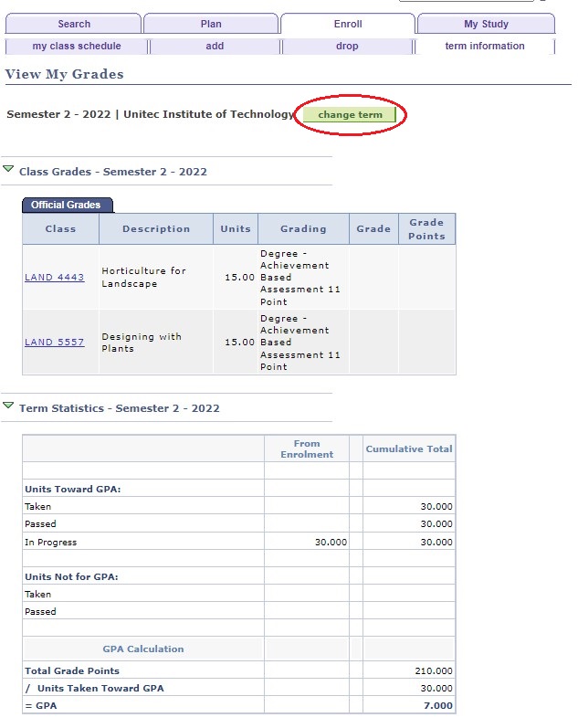Collapse the Term Statistics section triangle
Screen dimensions: 578x728
[x=9, y=406]
